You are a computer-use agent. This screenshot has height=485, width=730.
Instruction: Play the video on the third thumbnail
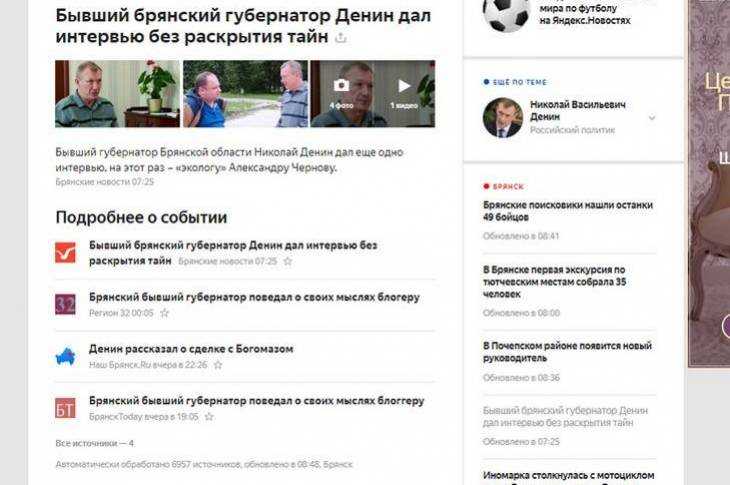pos(404,86)
